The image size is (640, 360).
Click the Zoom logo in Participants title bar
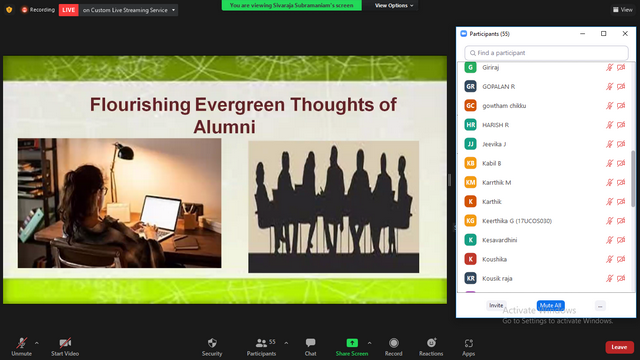click(x=464, y=34)
